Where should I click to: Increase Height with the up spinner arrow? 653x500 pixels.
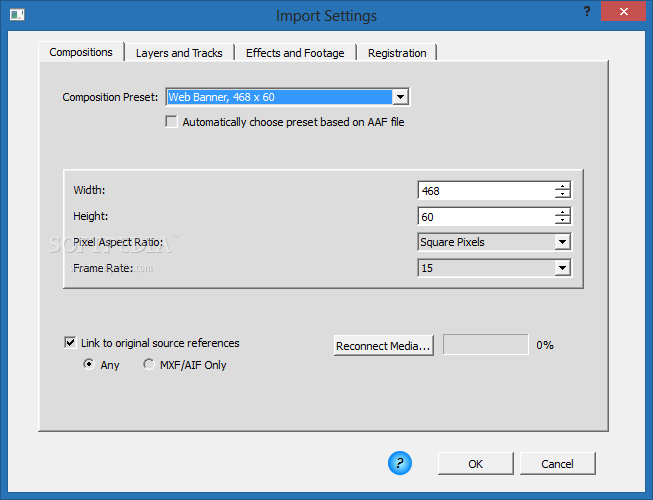point(563,212)
